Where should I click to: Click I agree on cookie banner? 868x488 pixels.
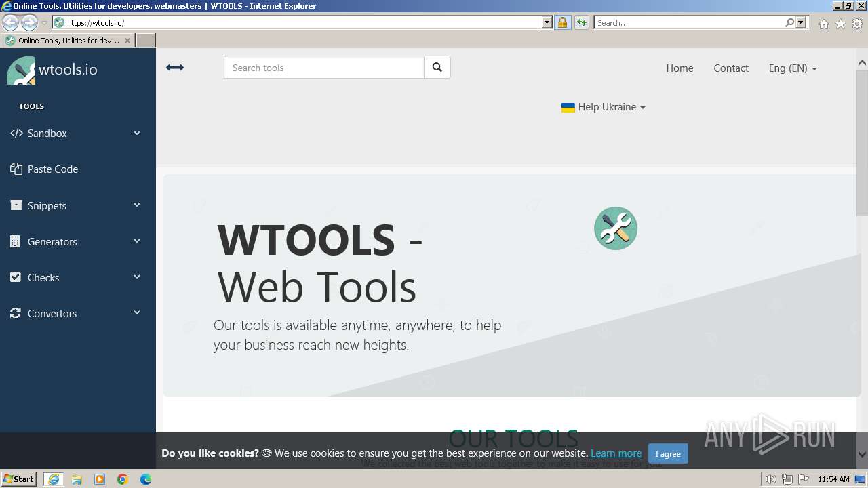(x=668, y=453)
